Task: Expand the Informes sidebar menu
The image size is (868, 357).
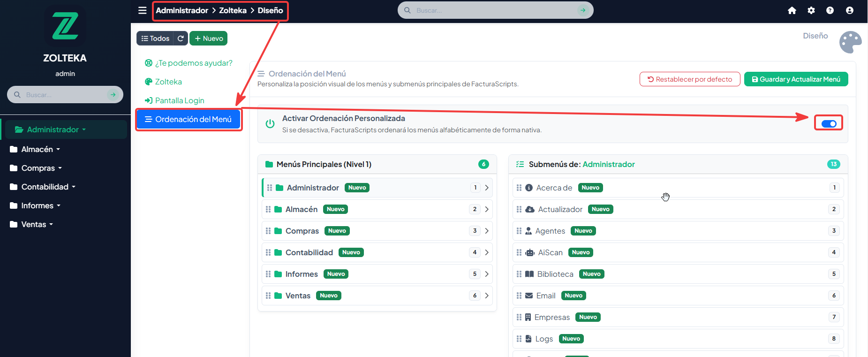Action: point(35,205)
